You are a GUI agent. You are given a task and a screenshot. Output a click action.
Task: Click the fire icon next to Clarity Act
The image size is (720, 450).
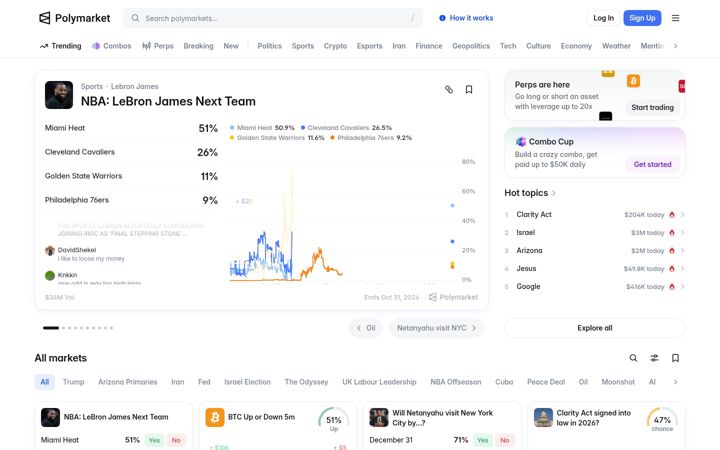(x=672, y=214)
